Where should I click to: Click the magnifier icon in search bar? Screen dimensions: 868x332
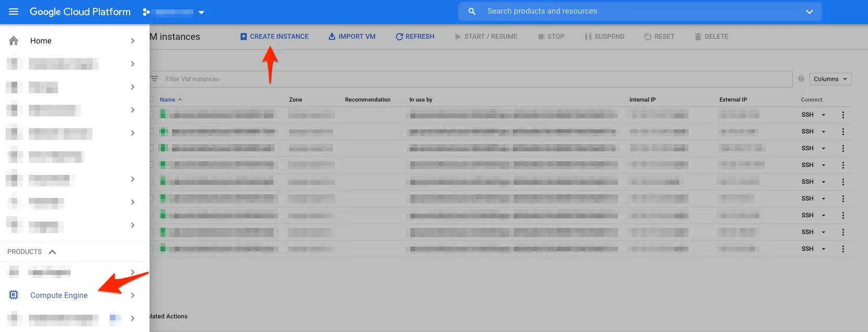(472, 12)
